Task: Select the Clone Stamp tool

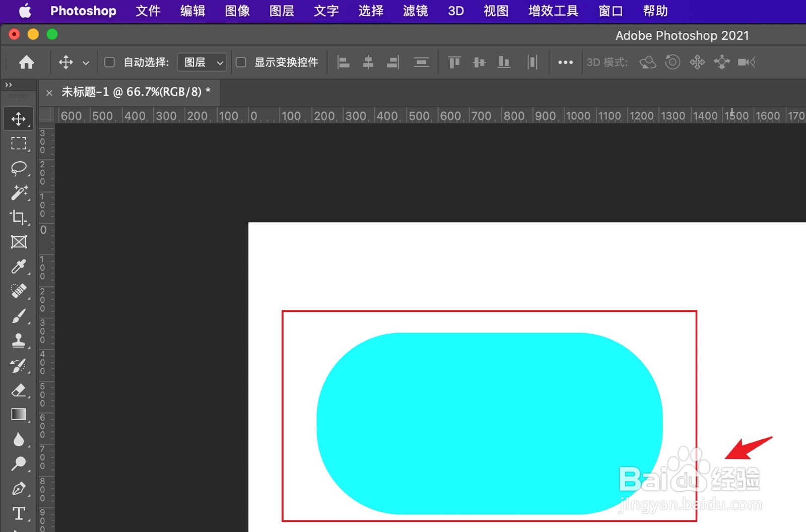Action: (x=19, y=341)
